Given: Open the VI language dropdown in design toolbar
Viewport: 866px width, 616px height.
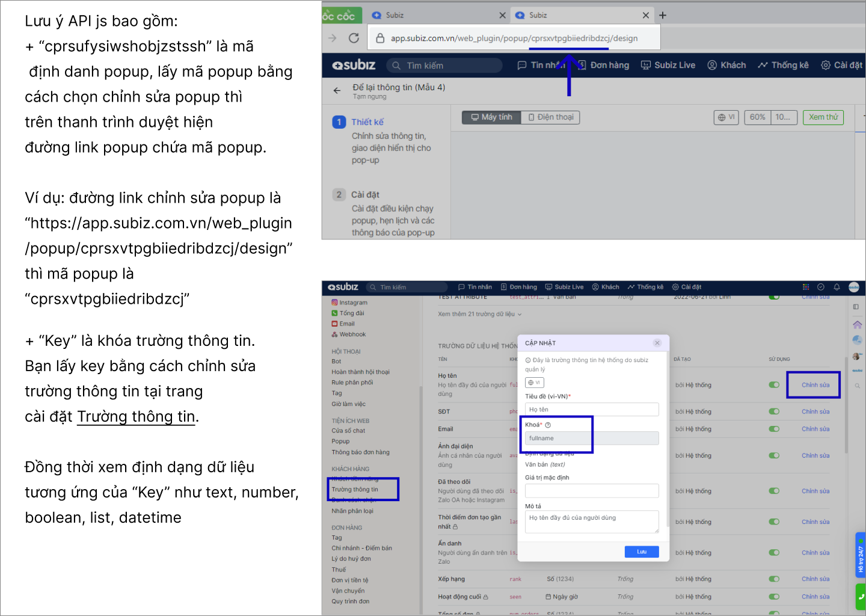Looking at the screenshot, I should [x=726, y=117].
